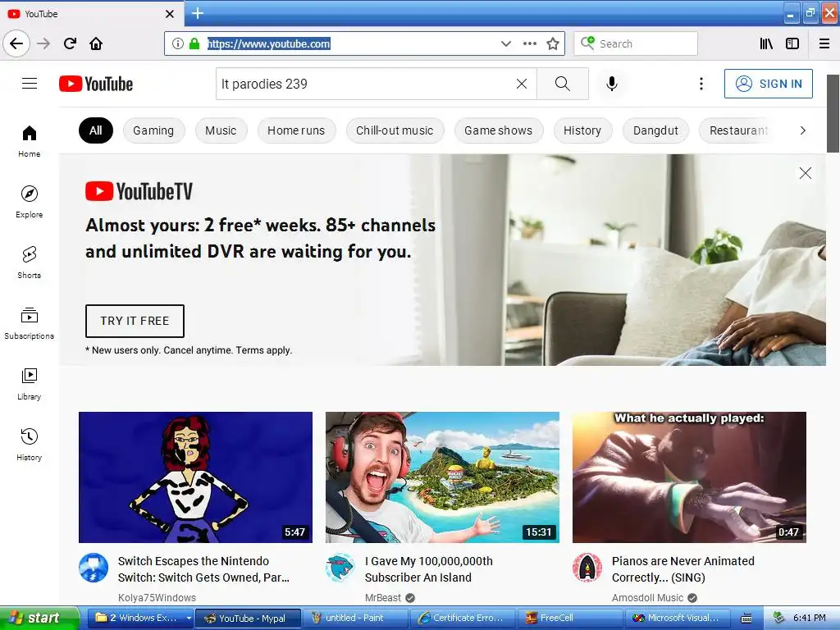Switch to untitled - Paint in taskbar
This screenshot has height=630, width=840.
click(x=354, y=619)
